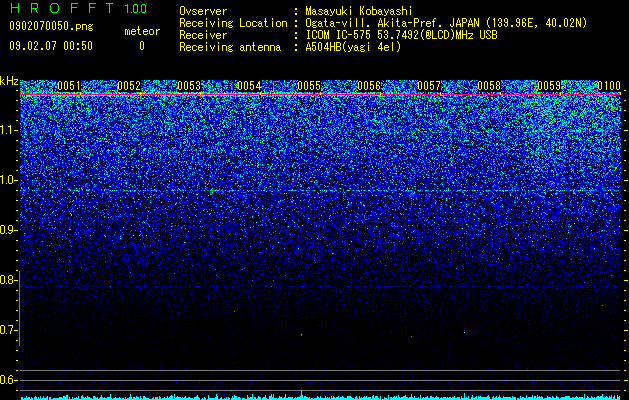Click the red line at spectrogram top
This screenshot has height=400, width=629.
[x=321, y=94]
